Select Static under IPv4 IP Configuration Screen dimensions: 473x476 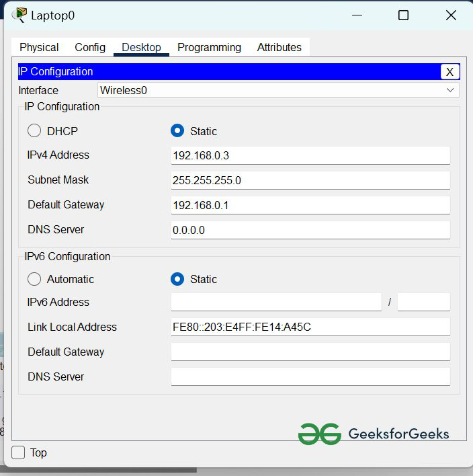coord(177,131)
